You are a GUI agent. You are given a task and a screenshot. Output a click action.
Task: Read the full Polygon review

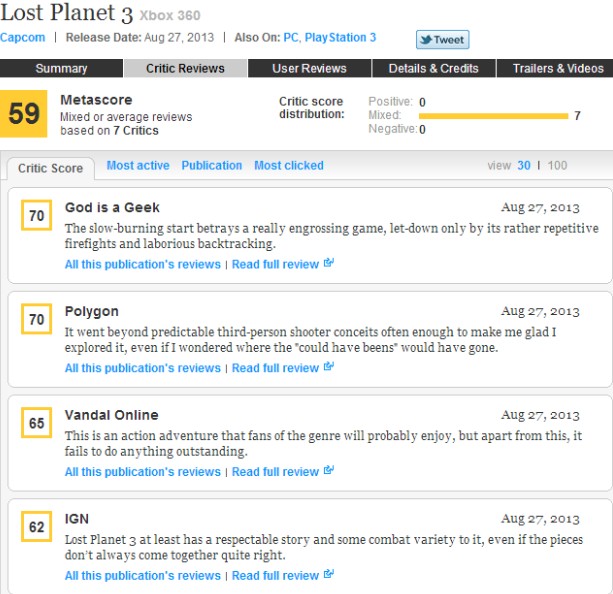click(x=275, y=368)
